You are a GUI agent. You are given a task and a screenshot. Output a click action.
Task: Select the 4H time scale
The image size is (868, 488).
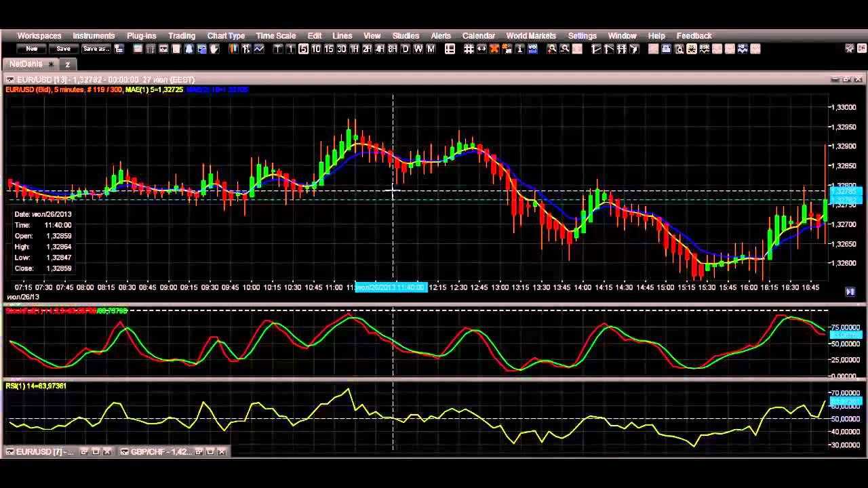[380, 49]
